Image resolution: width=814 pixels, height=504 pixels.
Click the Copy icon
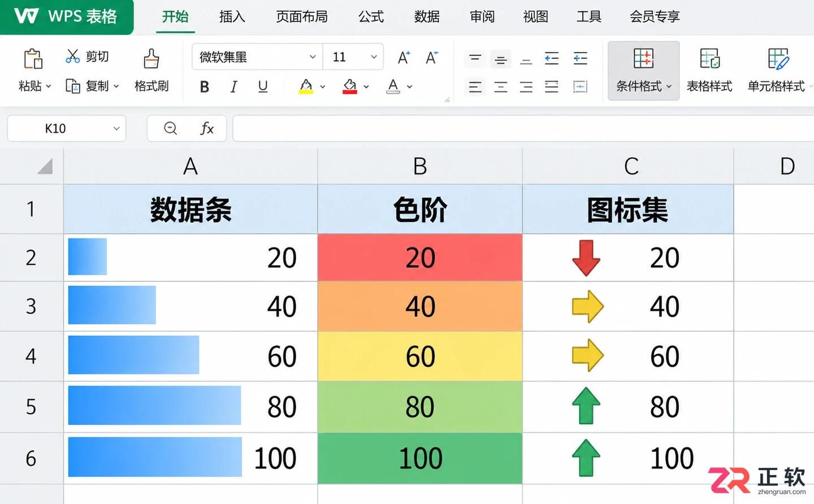pos(72,86)
